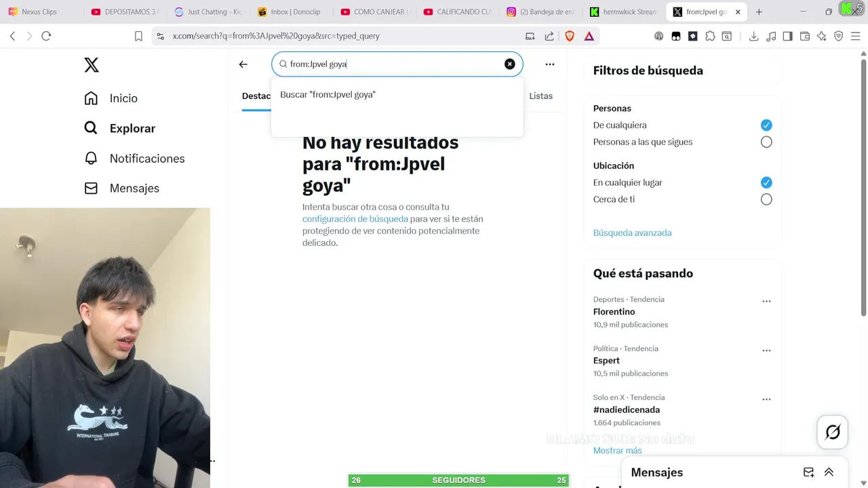Switch to DEPOSITAMOS browser tab
The image size is (868, 488).
(x=125, y=12)
